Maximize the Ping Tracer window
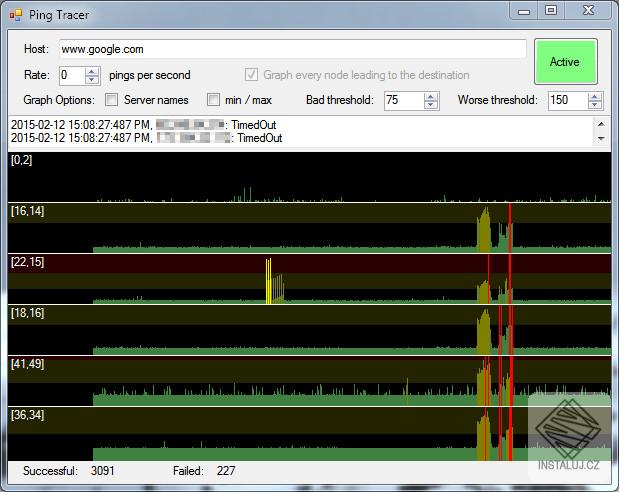 pyautogui.click(x=551, y=10)
